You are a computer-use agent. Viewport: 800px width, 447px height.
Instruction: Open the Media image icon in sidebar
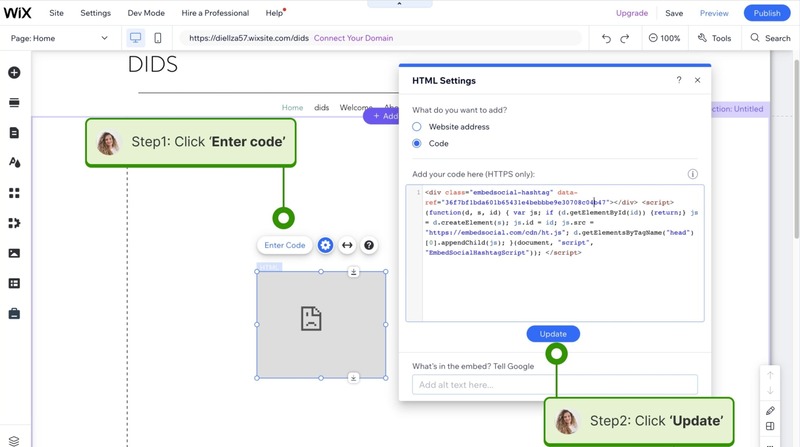(x=14, y=253)
